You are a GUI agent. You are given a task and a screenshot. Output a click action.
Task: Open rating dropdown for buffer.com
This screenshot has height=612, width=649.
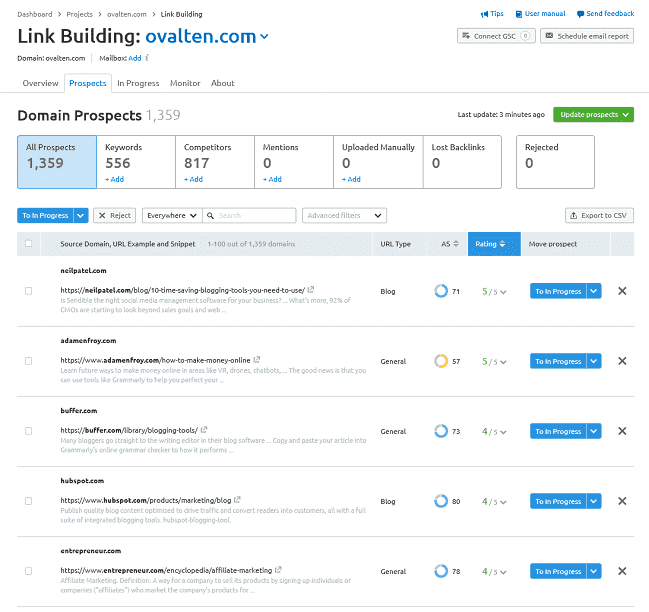[503, 432]
